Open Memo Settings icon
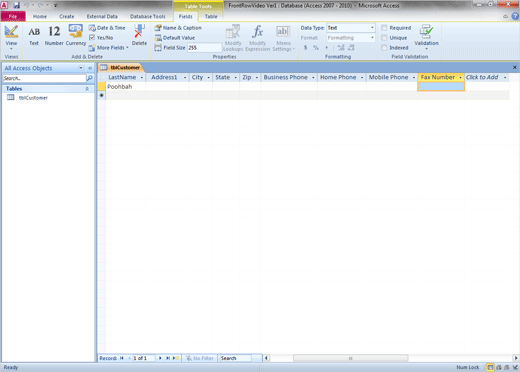This screenshot has width=520, height=372. (x=283, y=37)
